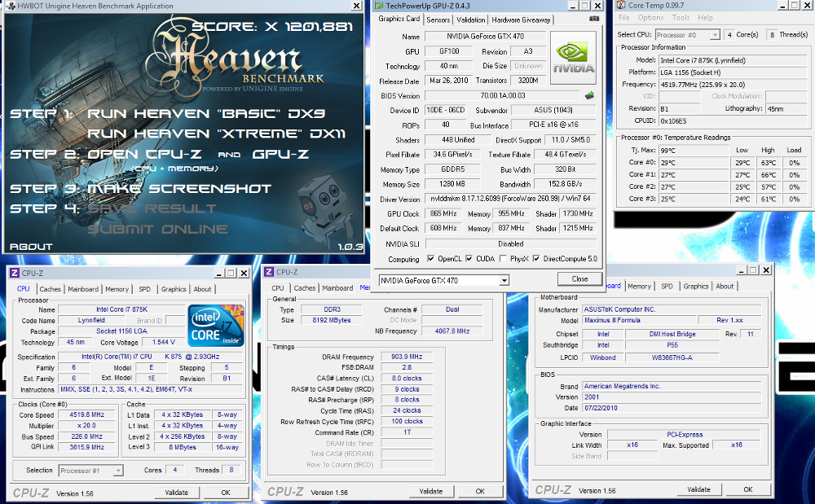
Task: Open the Graphics tab in CPU-Z CPU window
Action: click(x=173, y=289)
